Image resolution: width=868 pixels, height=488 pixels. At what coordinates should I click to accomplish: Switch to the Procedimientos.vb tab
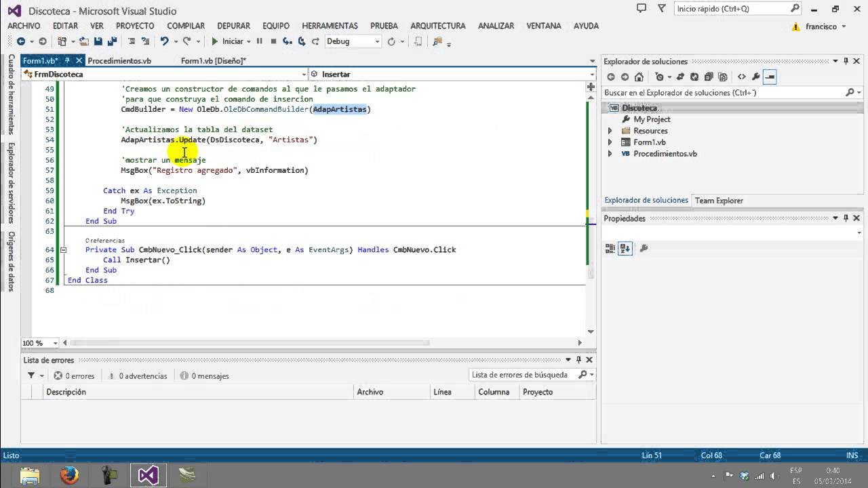point(119,61)
